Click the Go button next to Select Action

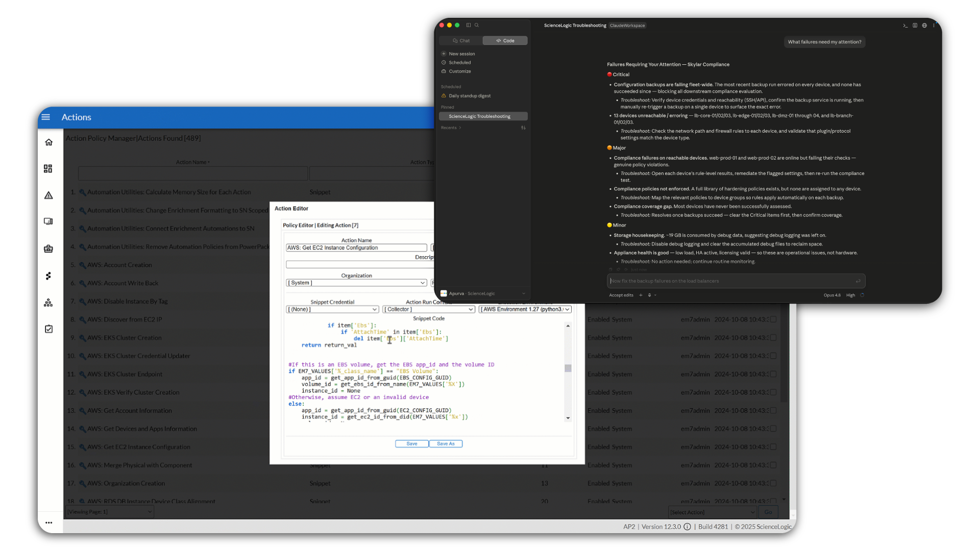(x=768, y=512)
